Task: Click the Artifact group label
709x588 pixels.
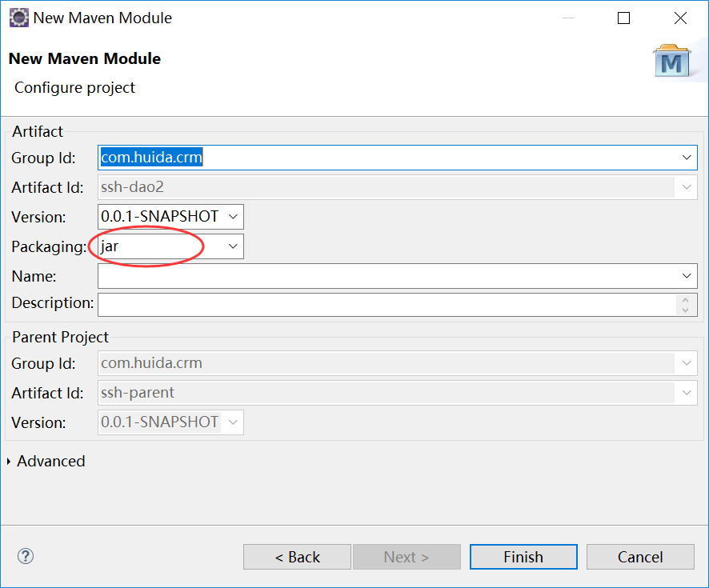Action: pyautogui.click(x=38, y=131)
